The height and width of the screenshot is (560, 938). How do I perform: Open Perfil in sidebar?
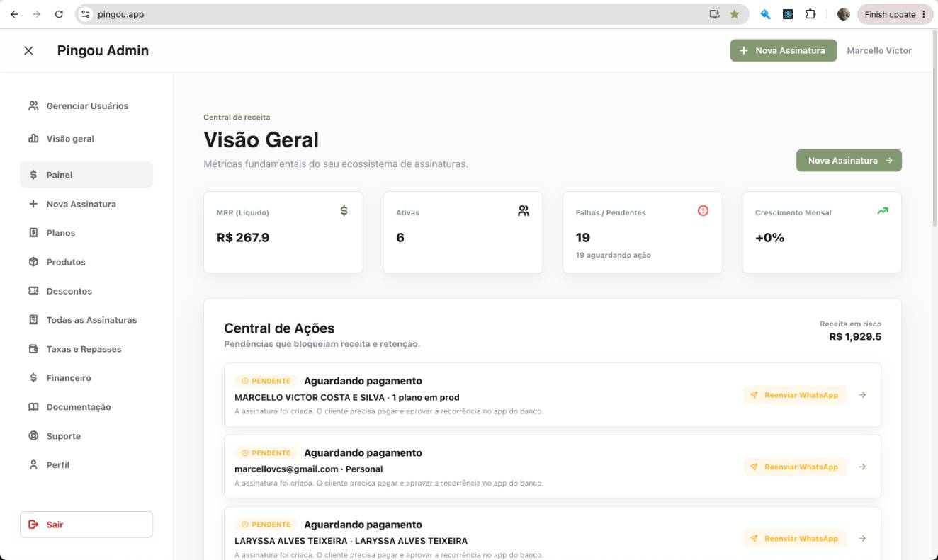pos(86,465)
